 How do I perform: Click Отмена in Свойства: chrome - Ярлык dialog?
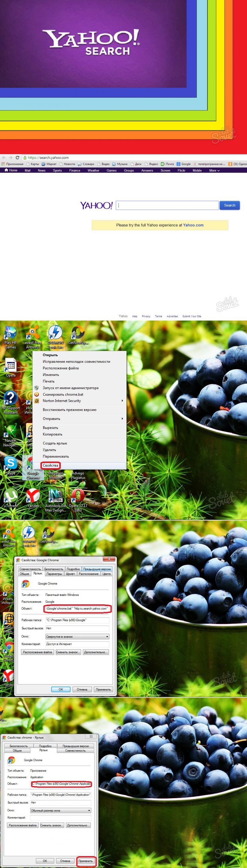[x=65, y=861]
